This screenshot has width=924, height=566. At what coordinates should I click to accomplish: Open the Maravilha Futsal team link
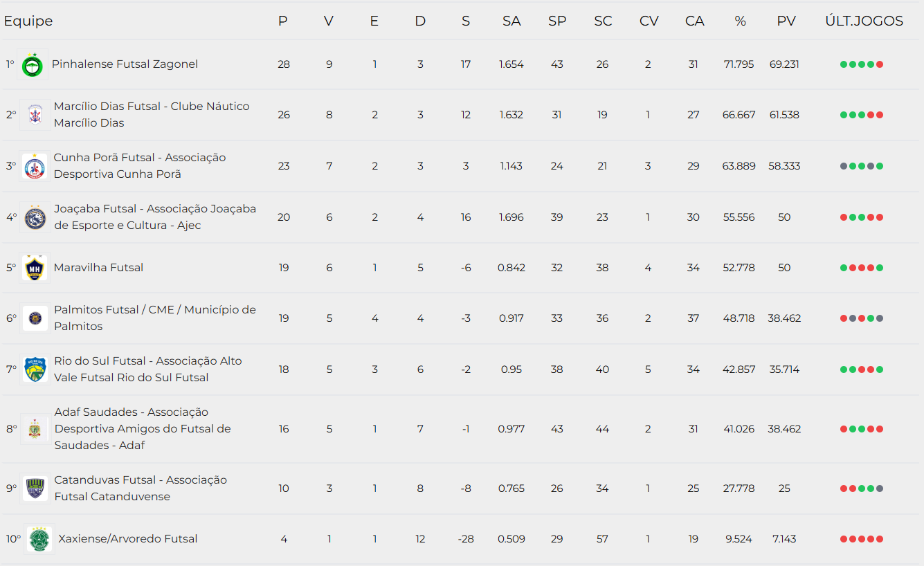tap(98, 268)
